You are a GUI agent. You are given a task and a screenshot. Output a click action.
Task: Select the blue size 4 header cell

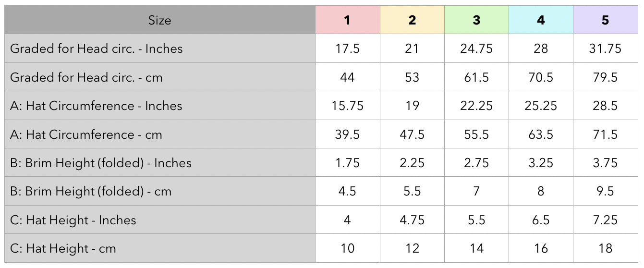541,20
